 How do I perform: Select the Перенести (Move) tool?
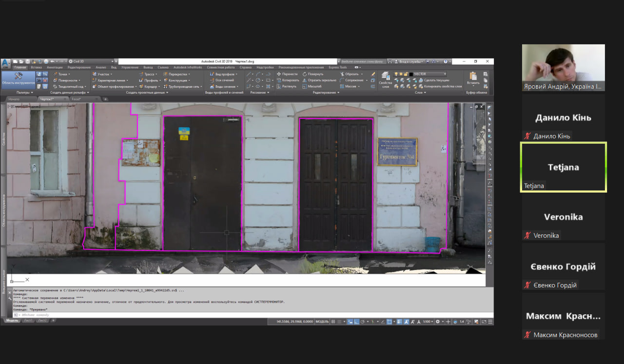click(x=287, y=74)
